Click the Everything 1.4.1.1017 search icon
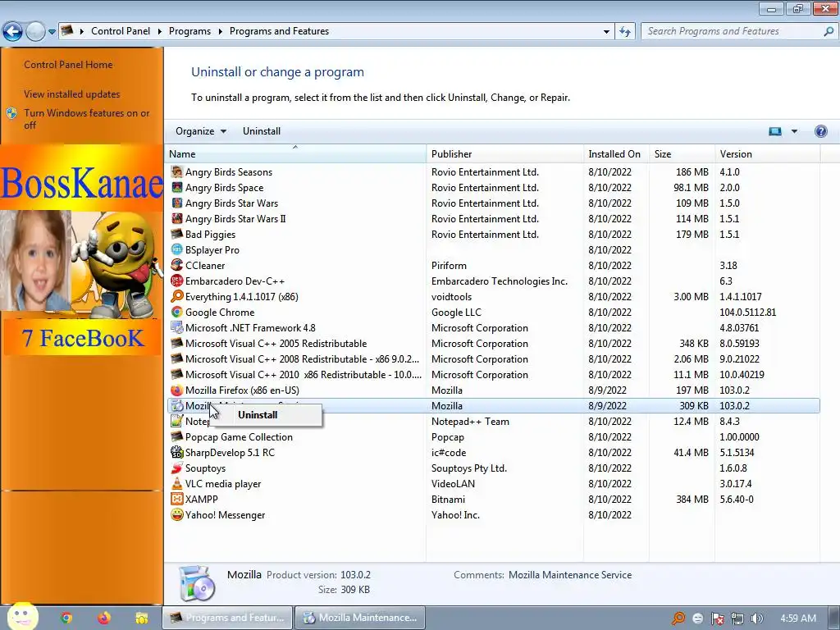This screenshot has height=630, width=840. [177, 296]
